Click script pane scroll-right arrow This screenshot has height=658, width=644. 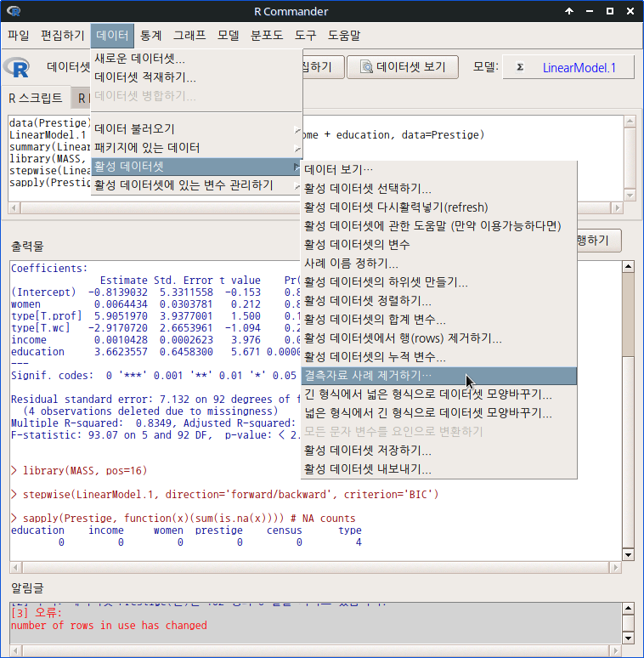[x=617, y=207]
